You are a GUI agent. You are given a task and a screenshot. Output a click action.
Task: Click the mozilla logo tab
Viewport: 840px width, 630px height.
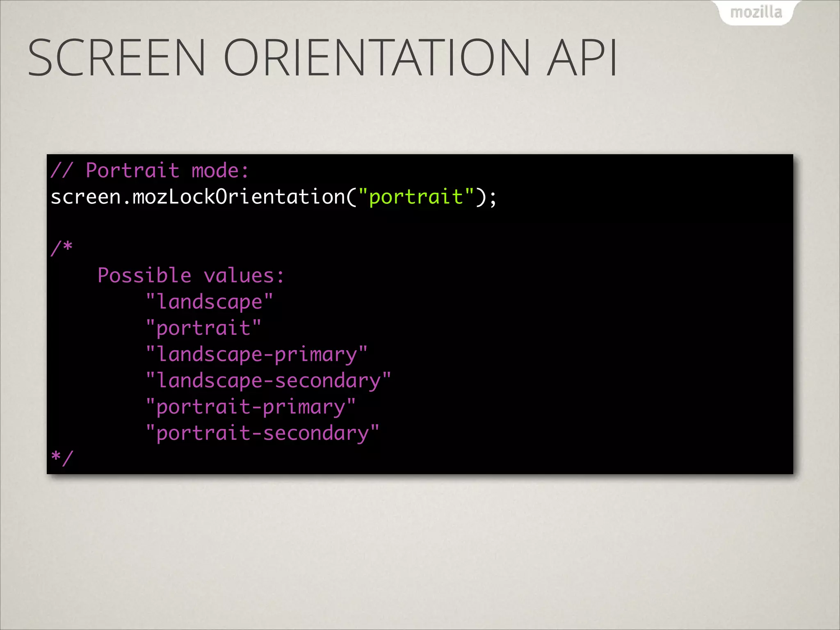(x=756, y=12)
